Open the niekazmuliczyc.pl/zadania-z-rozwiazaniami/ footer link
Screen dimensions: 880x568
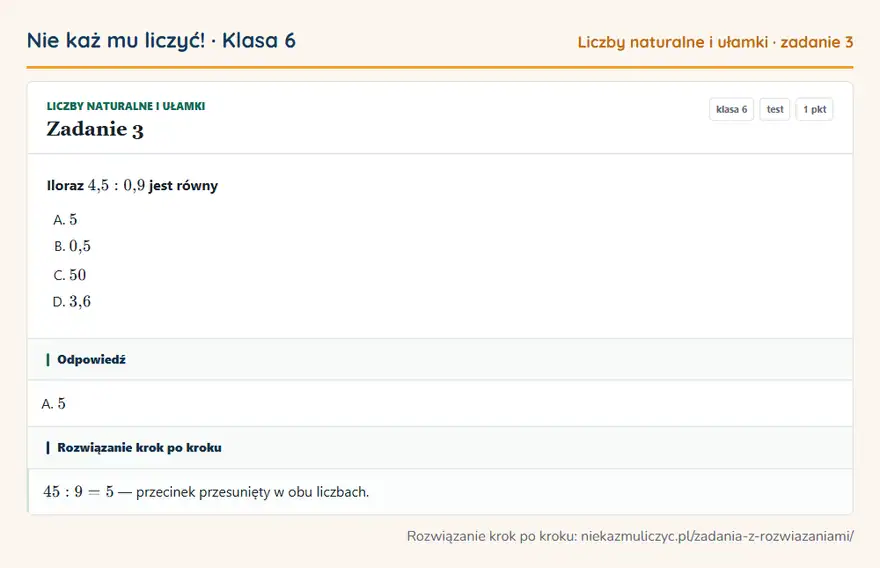717,536
